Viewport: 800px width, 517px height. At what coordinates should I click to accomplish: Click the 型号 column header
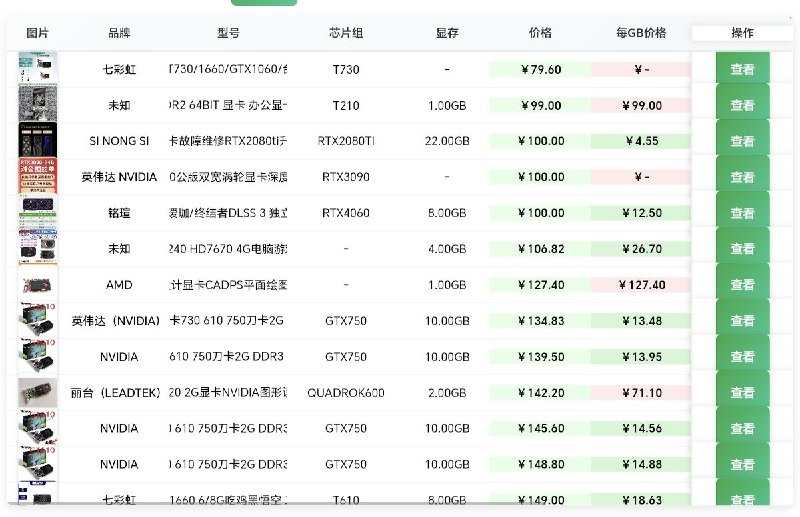coord(228,33)
